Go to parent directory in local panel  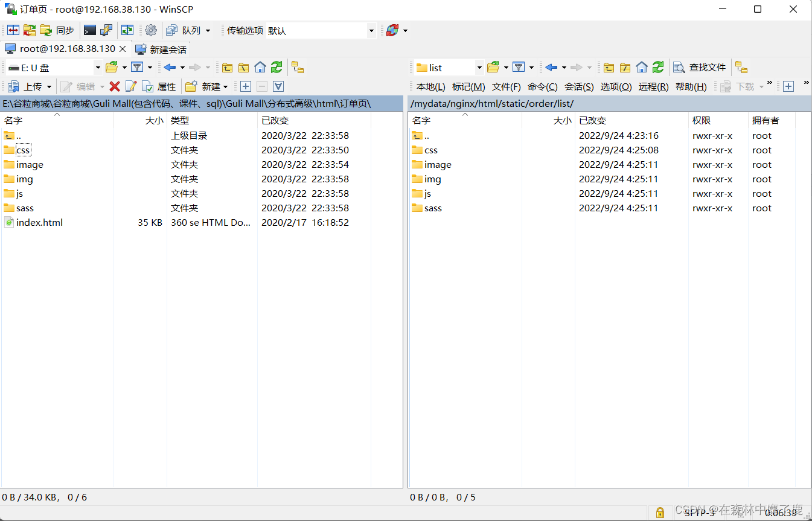tap(227, 68)
